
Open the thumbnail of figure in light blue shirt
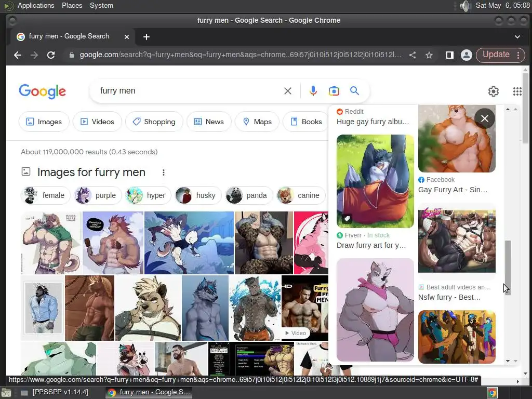43,308
